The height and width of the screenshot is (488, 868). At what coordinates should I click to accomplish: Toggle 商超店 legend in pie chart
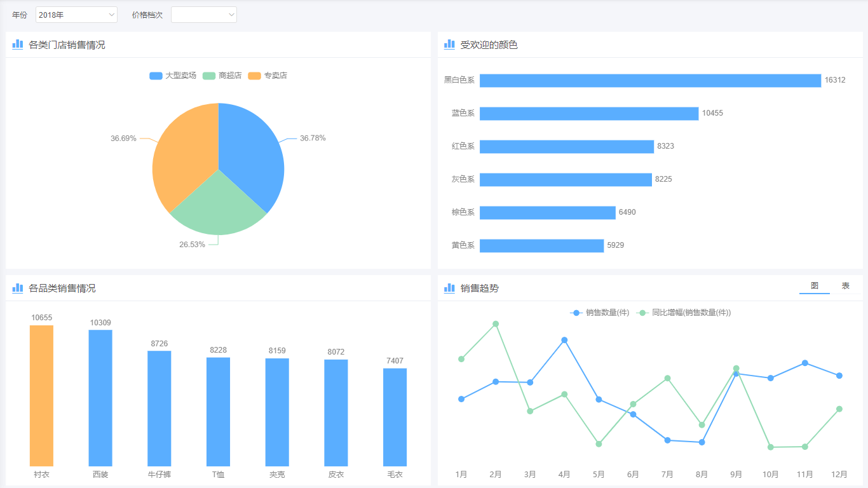click(x=222, y=76)
